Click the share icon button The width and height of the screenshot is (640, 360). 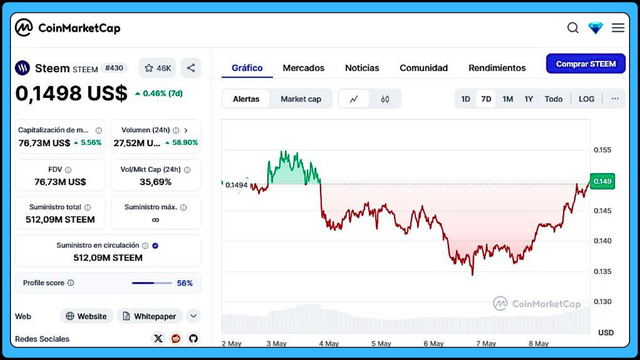click(191, 68)
